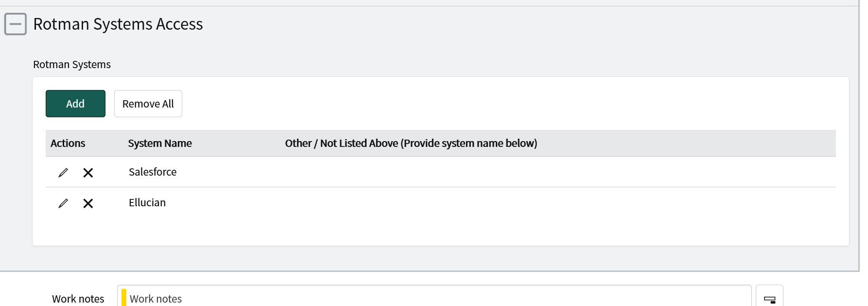Image resolution: width=868 pixels, height=306 pixels.
Task: Select the Ellucian system name cell
Action: pyautogui.click(x=147, y=202)
